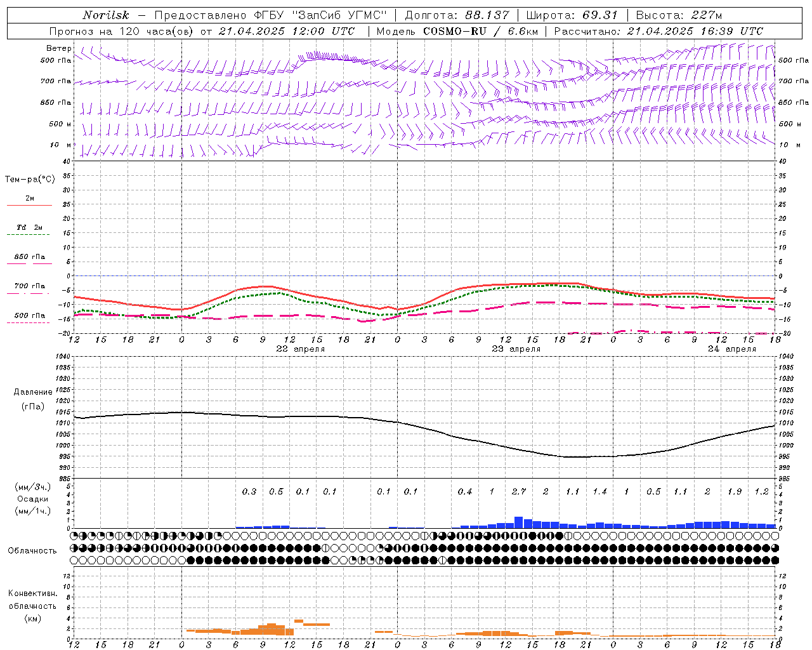The width and height of the screenshot is (812, 650).
Task: Select the forecast start 21.04.2025 12:00 UTC
Action: click(x=286, y=31)
